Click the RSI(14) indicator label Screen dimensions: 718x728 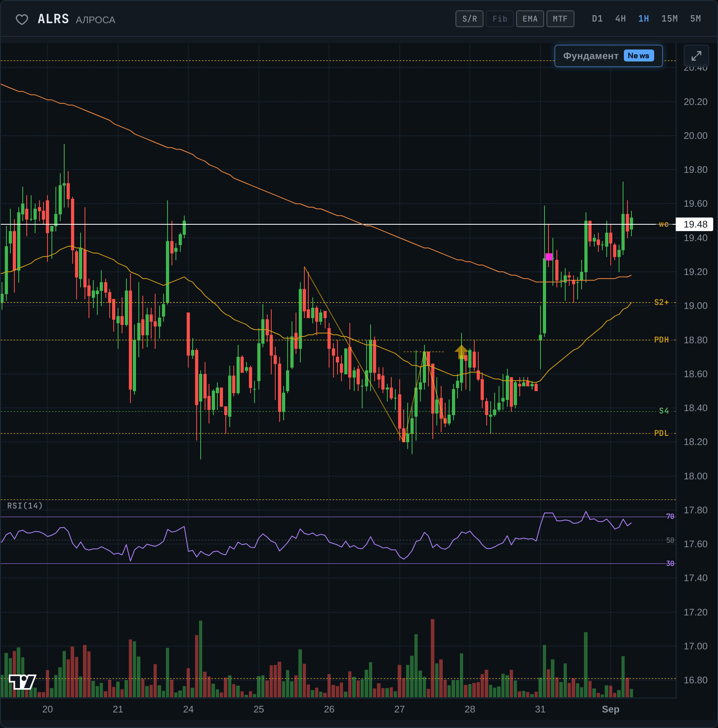click(x=25, y=506)
